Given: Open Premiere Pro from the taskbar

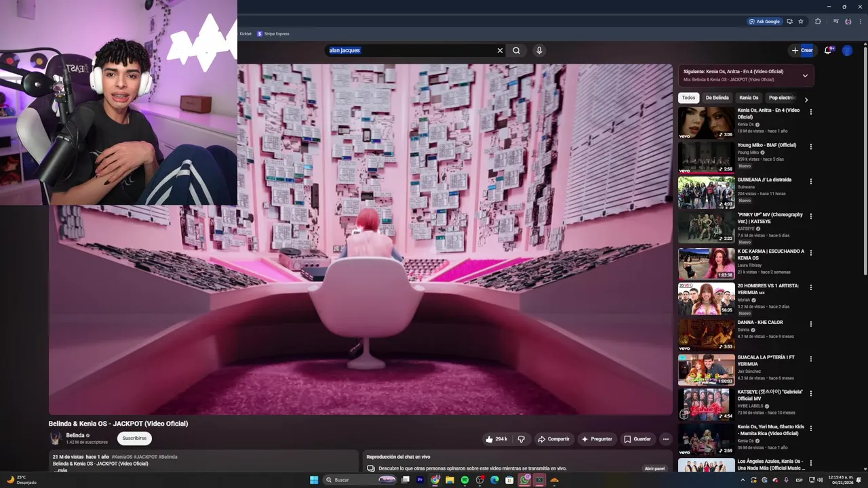Looking at the screenshot, I should pos(420,480).
